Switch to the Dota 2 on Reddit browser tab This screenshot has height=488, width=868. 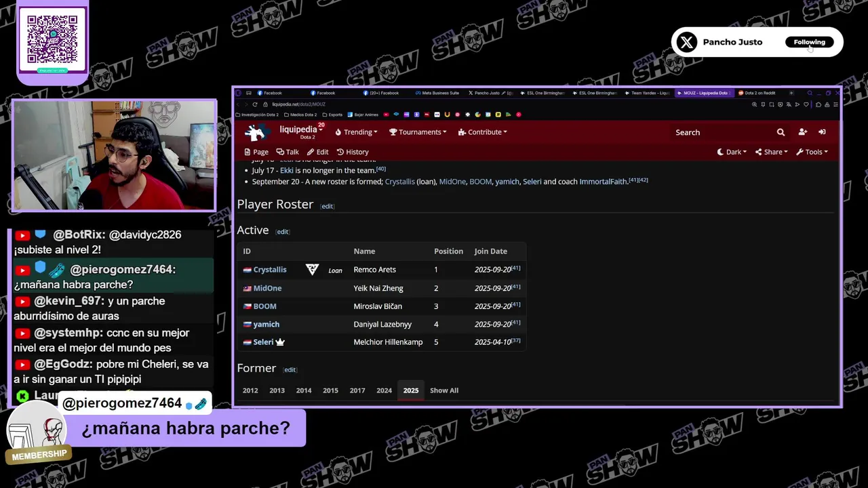pos(757,93)
